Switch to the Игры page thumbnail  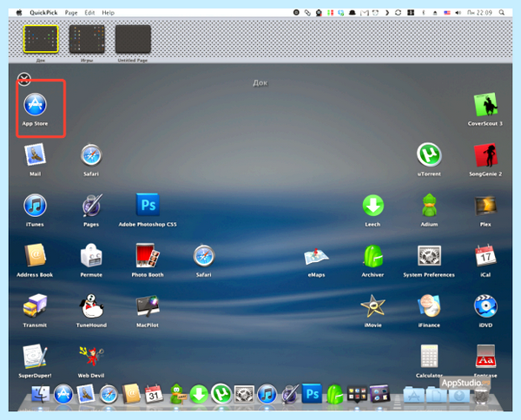point(87,39)
